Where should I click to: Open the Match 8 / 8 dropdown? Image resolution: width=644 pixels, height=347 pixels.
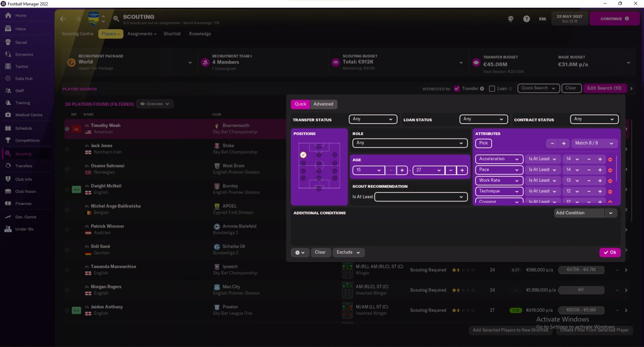tap(594, 143)
